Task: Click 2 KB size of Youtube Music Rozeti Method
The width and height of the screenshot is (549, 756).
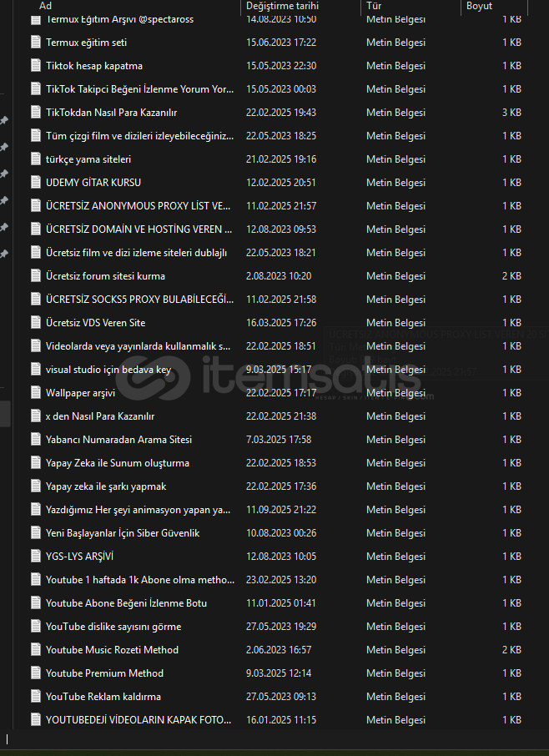Action: point(511,650)
